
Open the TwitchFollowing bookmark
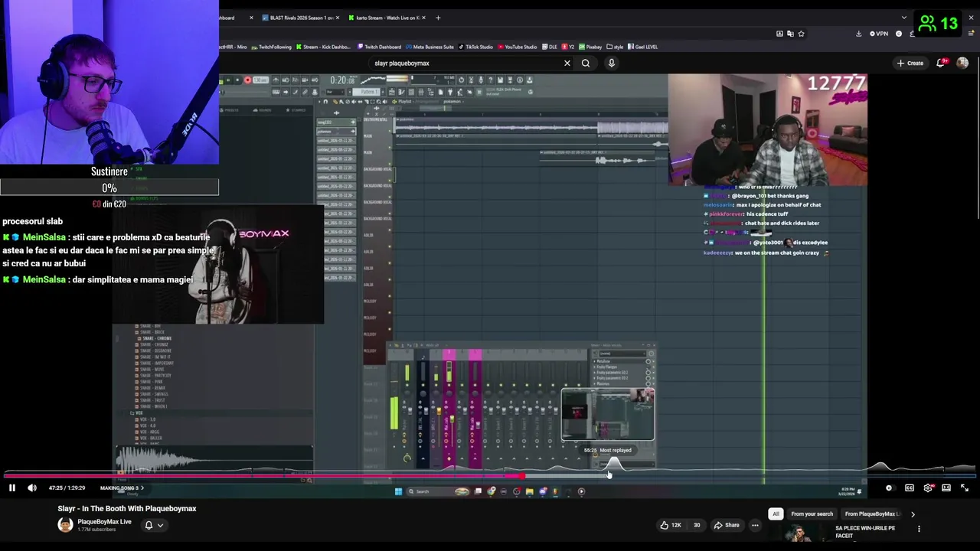coord(272,47)
